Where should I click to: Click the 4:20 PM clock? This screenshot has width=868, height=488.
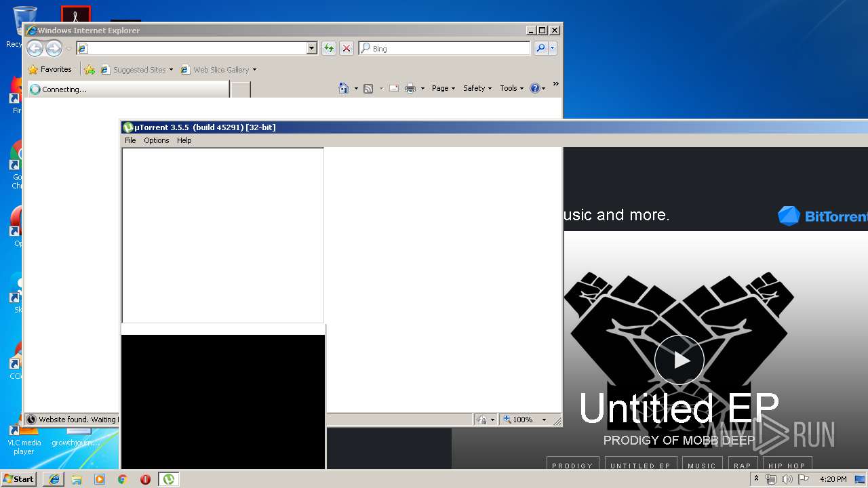[x=833, y=479]
